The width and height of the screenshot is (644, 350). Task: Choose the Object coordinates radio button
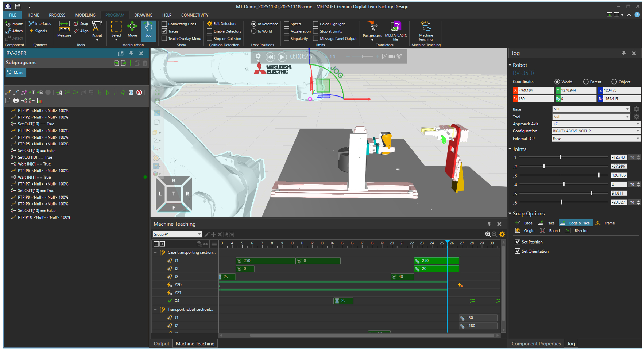[x=614, y=82]
